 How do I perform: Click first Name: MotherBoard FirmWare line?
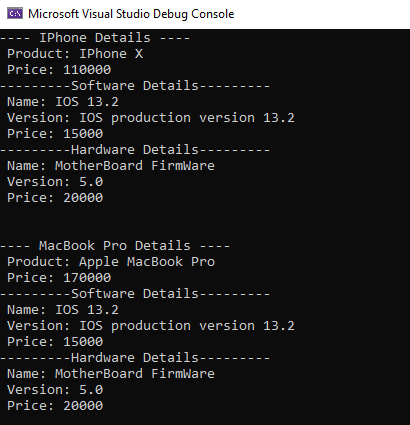[x=111, y=166]
